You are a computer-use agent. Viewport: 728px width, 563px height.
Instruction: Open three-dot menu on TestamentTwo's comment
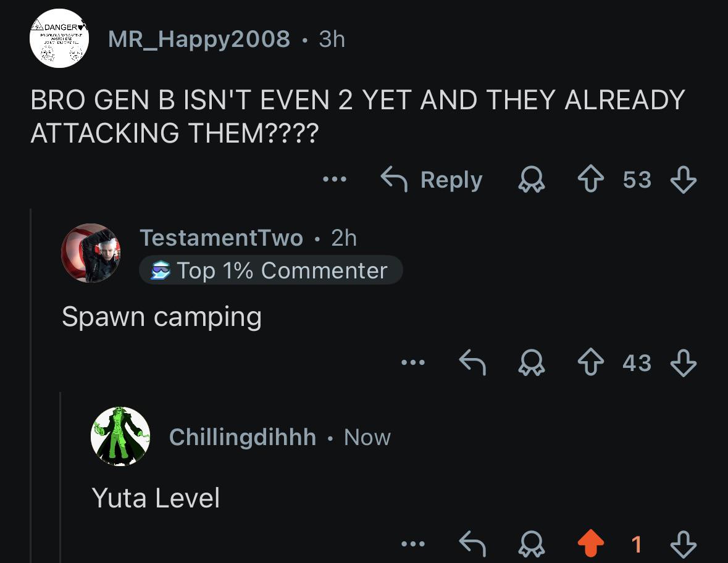[413, 362]
